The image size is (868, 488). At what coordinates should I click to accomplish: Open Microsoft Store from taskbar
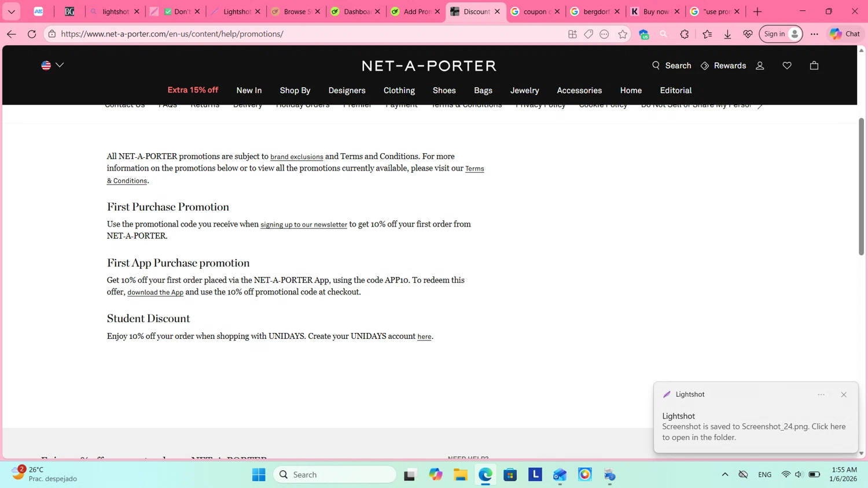[510, 475]
